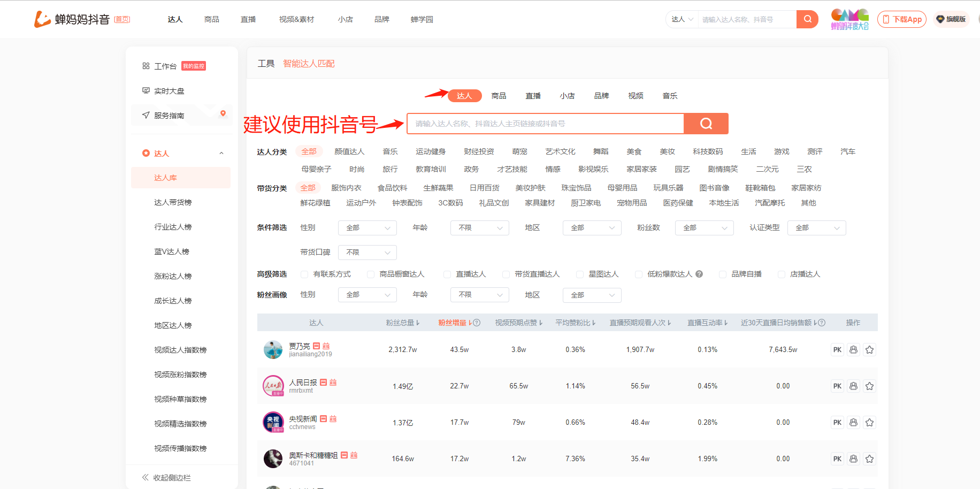Viewport: 980px width, 489px height.
Task: Open the 蝉妈妈年度大会 banner icon
Action: pos(849,19)
